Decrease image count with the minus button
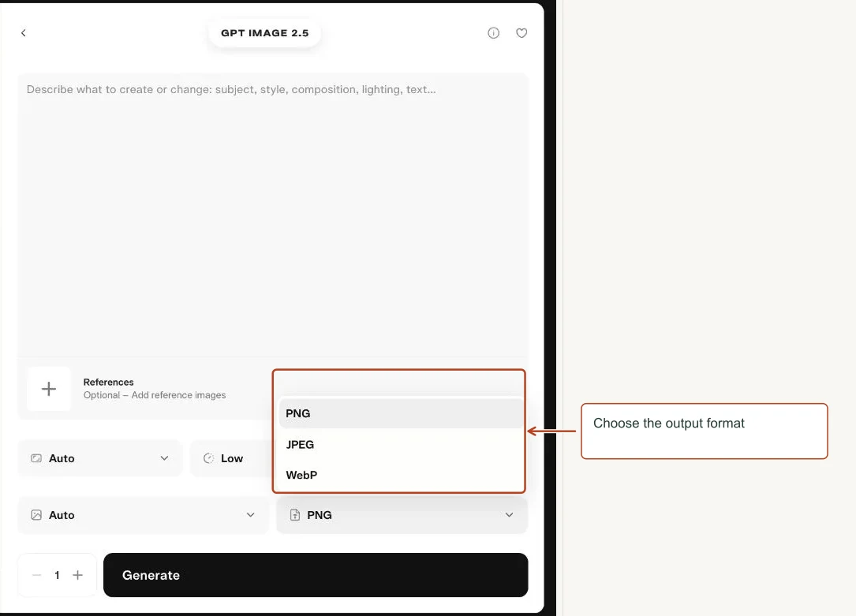The image size is (856, 616). (x=36, y=575)
